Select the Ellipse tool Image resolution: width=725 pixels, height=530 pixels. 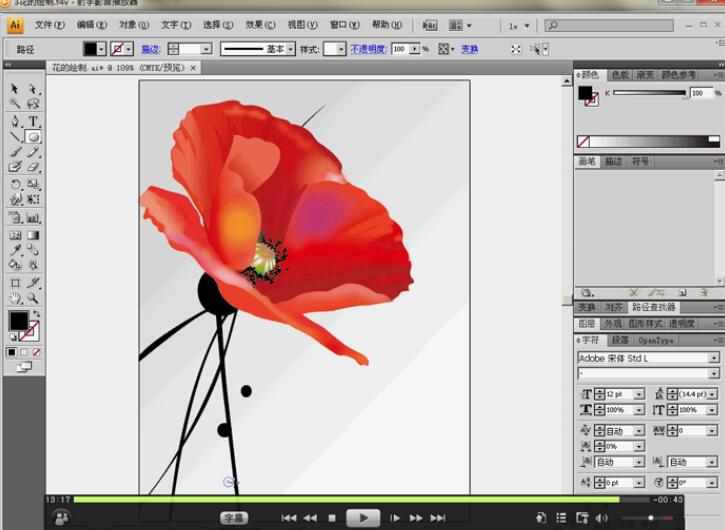pos(33,137)
